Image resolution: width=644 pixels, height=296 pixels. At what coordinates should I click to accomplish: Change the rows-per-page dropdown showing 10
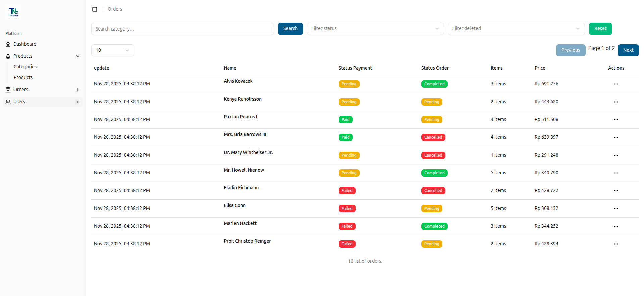(112, 50)
